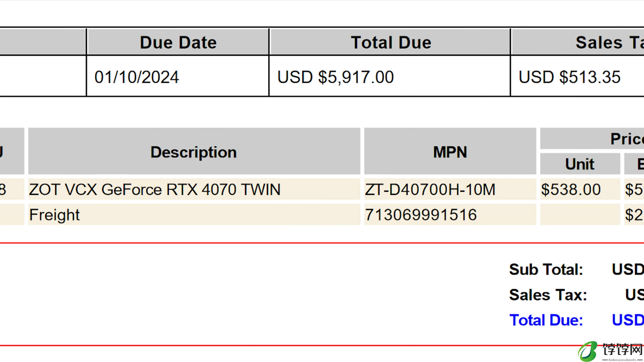This screenshot has height=362, width=644.
Task: Click the USD $513.35 sales tax value
Action: (569, 77)
